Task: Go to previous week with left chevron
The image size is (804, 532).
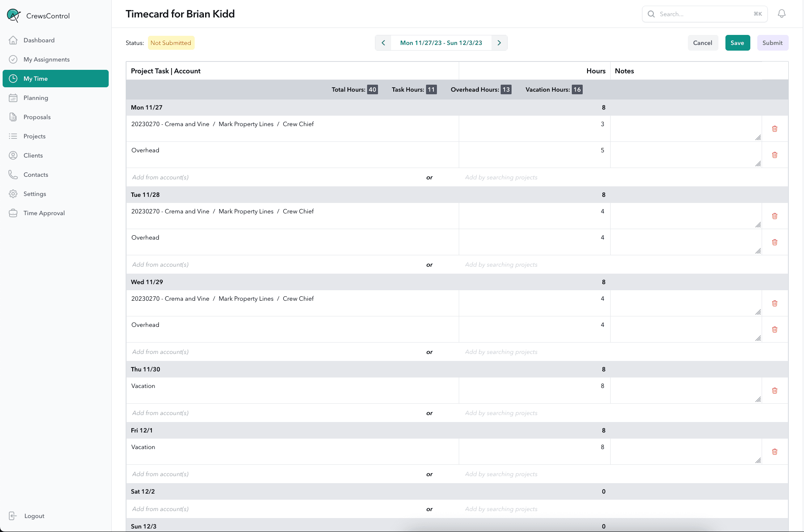Action: [x=383, y=43]
